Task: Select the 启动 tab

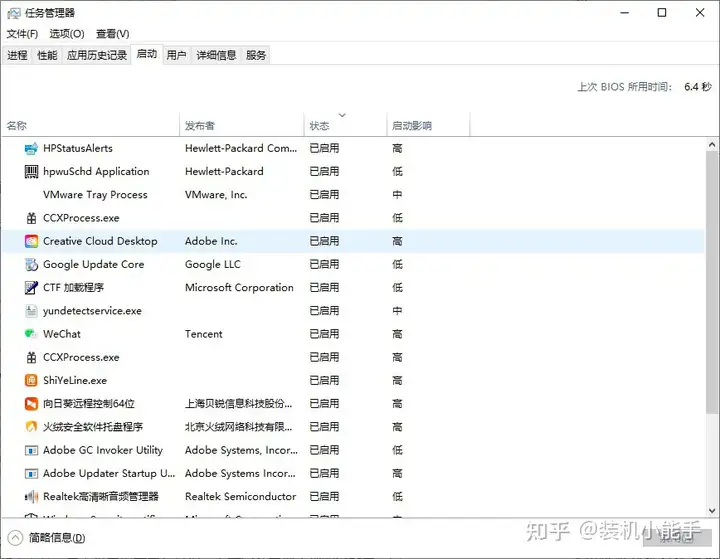Action: 146,54
